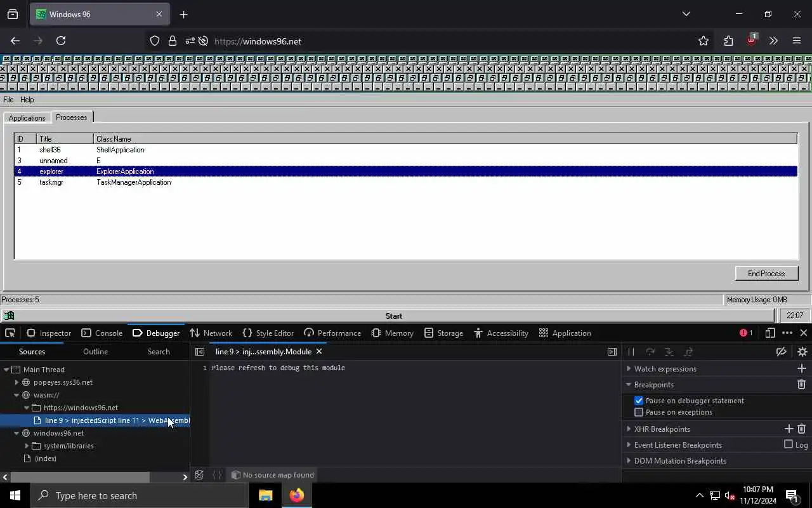The image size is (812, 508).
Task: Select the Sources sidebar tab
Action: click(32, 351)
